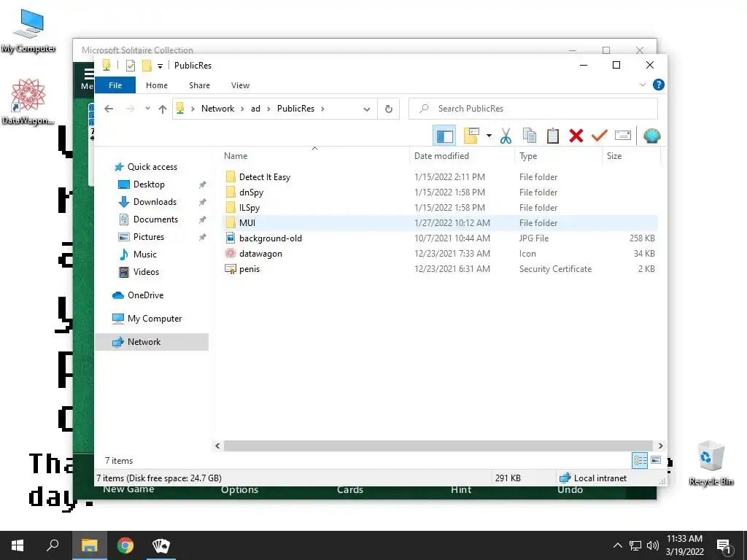Click the orange checkmark Properties icon
This screenshot has height=560, width=747.
click(x=600, y=136)
